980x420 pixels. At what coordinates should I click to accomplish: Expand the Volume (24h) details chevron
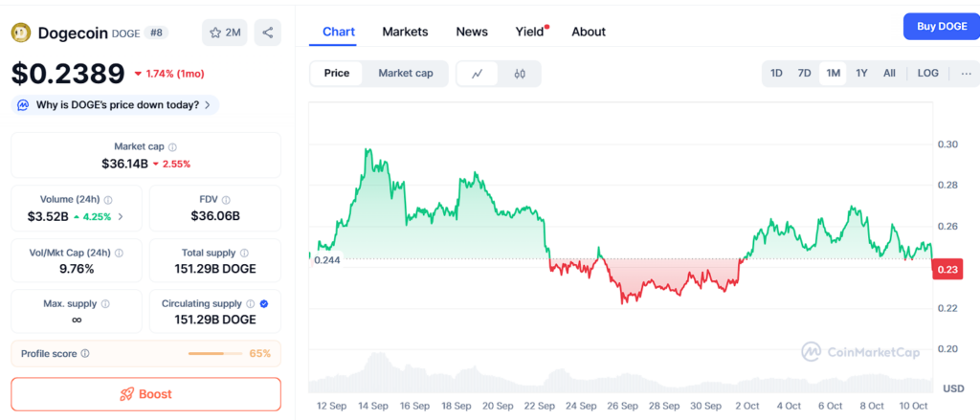click(121, 217)
